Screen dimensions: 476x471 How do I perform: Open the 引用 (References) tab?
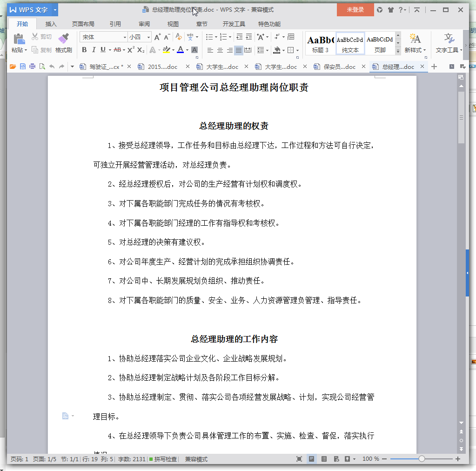pos(115,24)
